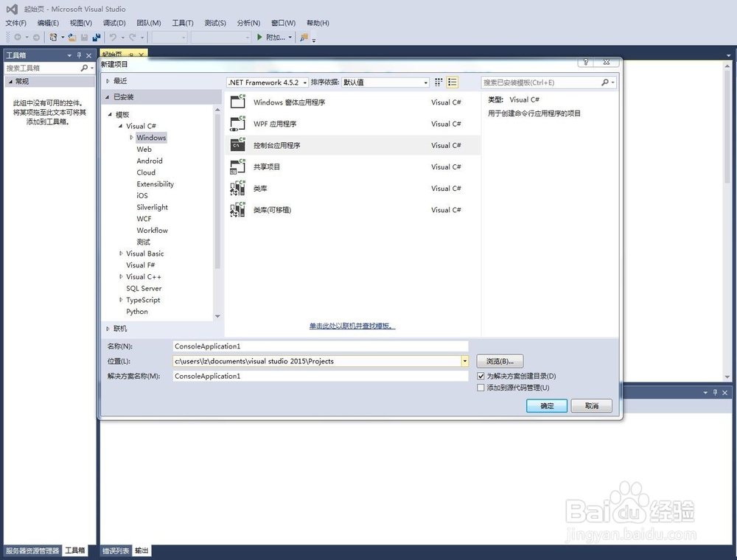Click the find in files toolbar icon
This screenshot has height=560, width=737.
click(x=304, y=37)
